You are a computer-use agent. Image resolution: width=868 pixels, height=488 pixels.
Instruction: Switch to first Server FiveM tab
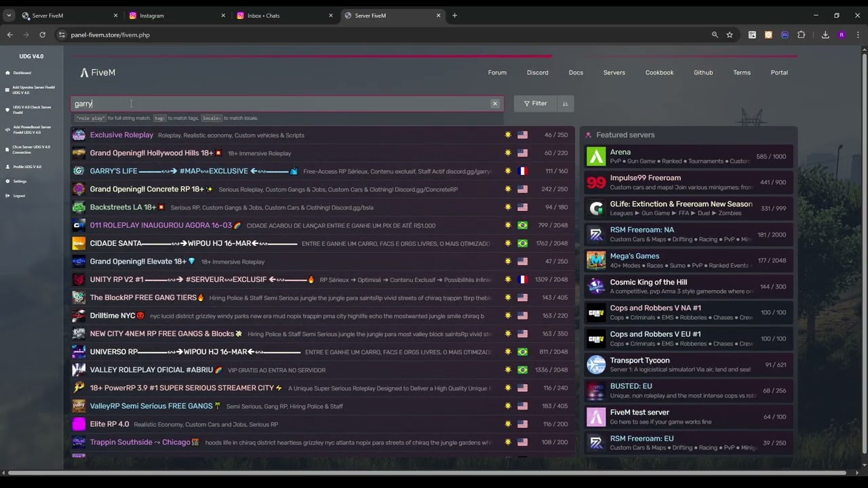tap(68, 16)
